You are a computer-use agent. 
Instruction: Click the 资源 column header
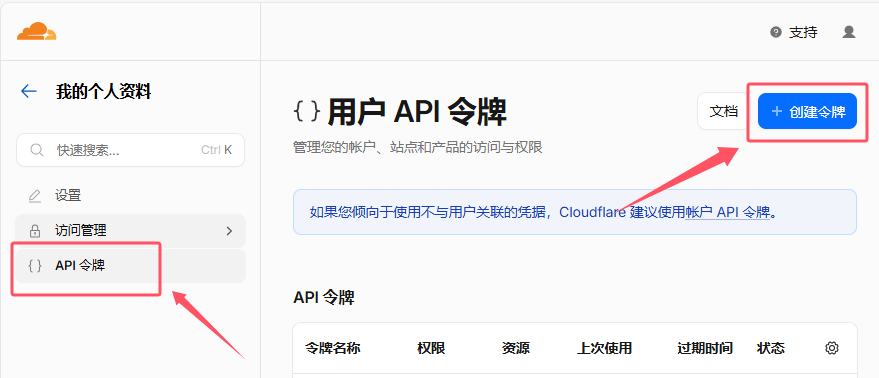pos(516,348)
